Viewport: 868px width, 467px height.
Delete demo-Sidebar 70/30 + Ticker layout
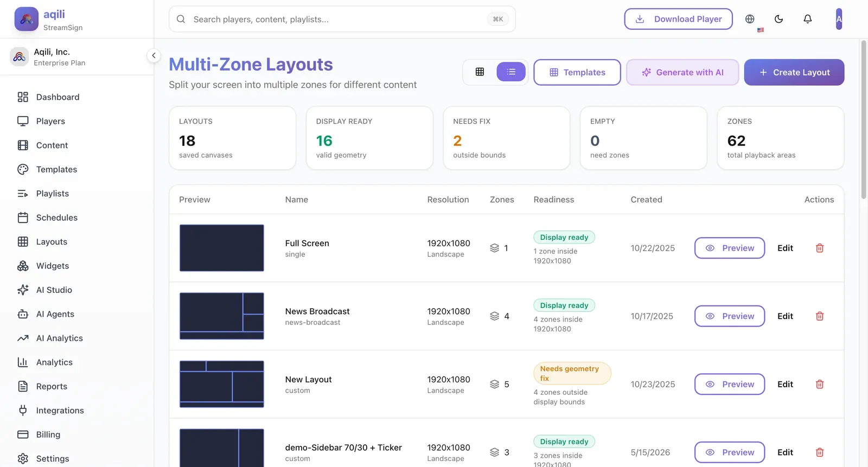click(x=820, y=452)
